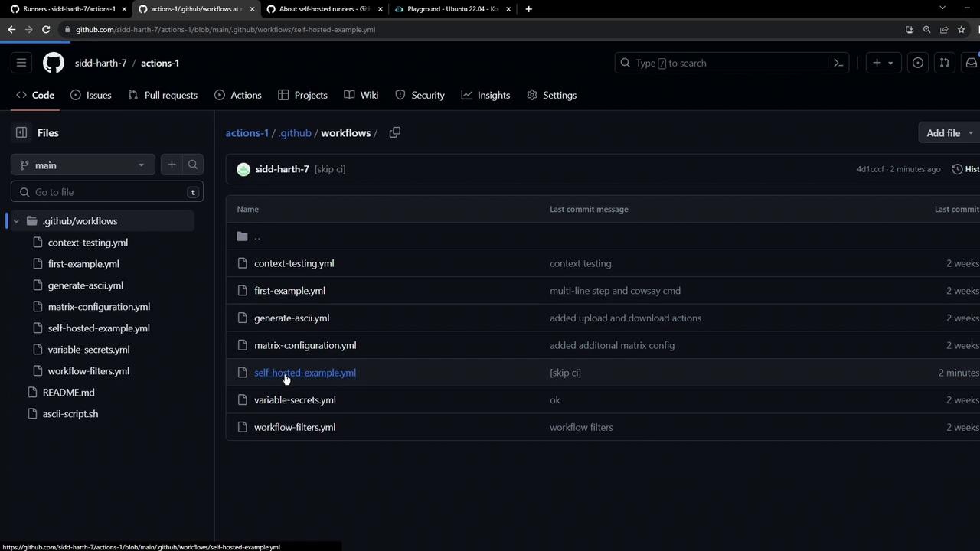
Task: Open commit hash 4d1cccf link
Action: tap(871, 169)
